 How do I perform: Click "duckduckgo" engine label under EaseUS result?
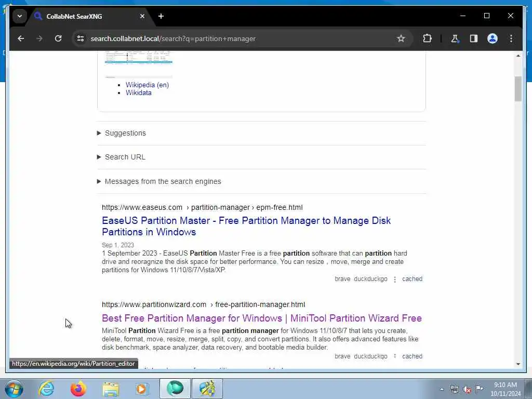click(370, 279)
